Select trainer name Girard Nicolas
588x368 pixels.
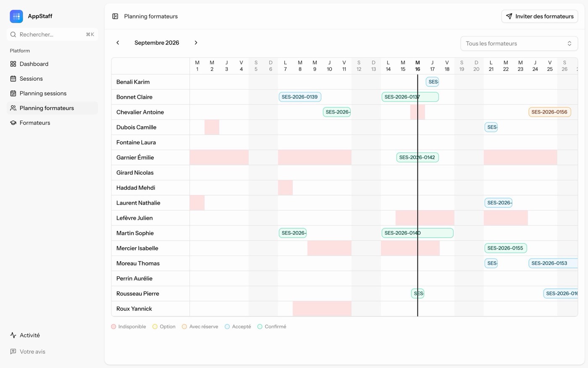[x=135, y=172]
